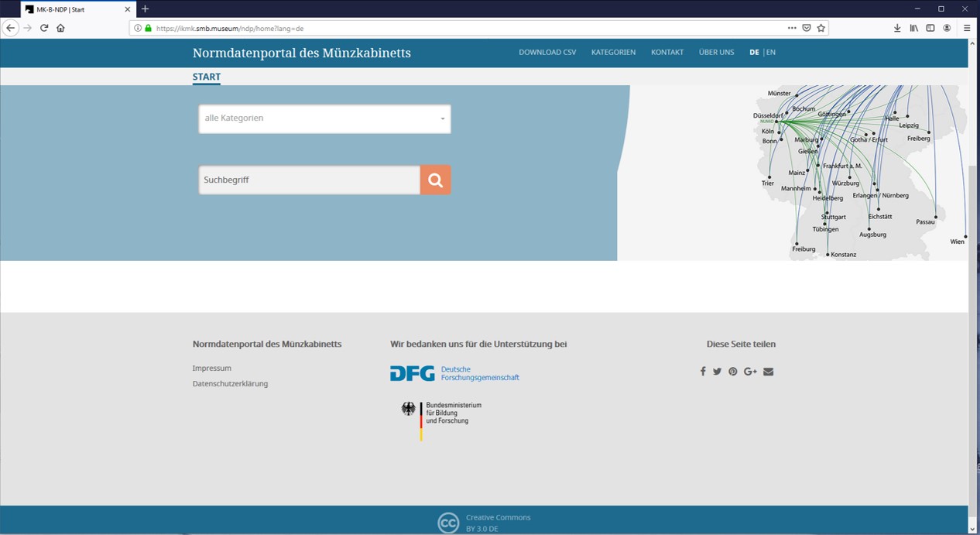This screenshot has height=535, width=980.
Task: Switch language to EN
Action: (x=771, y=53)
